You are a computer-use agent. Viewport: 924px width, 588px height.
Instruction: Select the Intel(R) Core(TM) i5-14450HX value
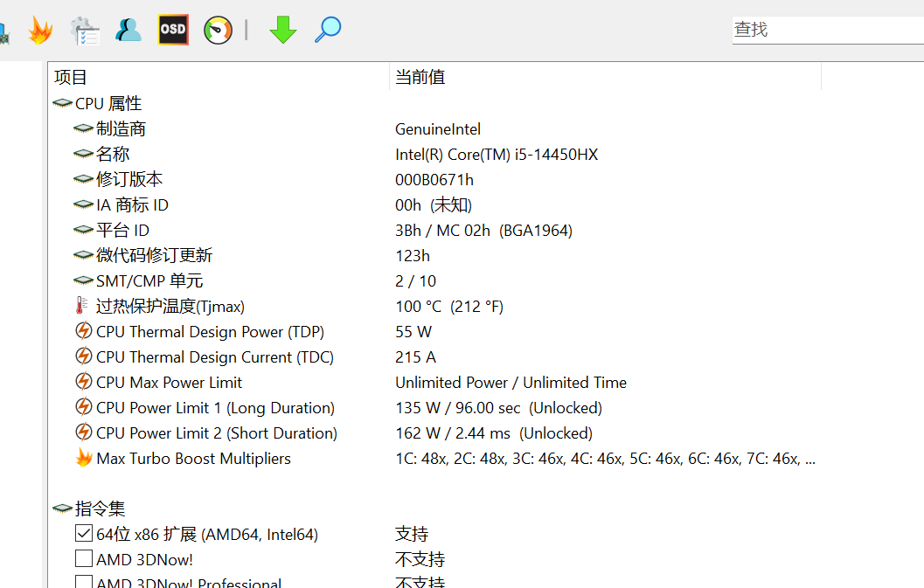[497, 155]
